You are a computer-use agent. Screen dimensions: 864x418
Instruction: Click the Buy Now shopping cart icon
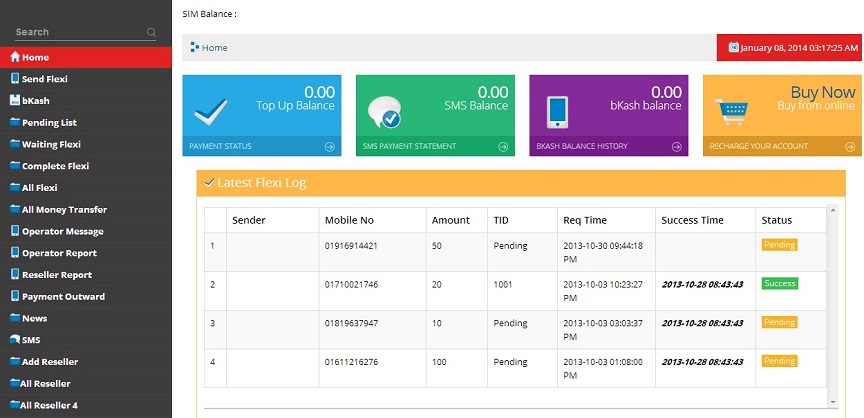731,112
